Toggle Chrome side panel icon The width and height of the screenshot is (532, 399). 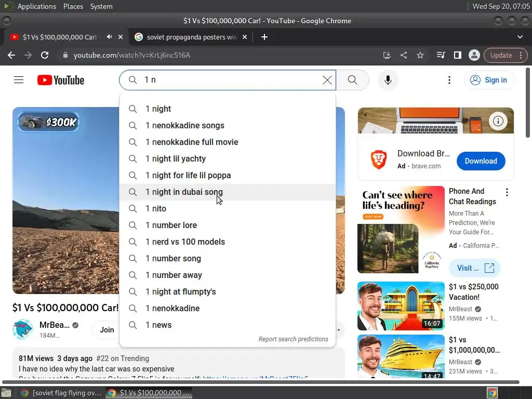click(457, 55)
